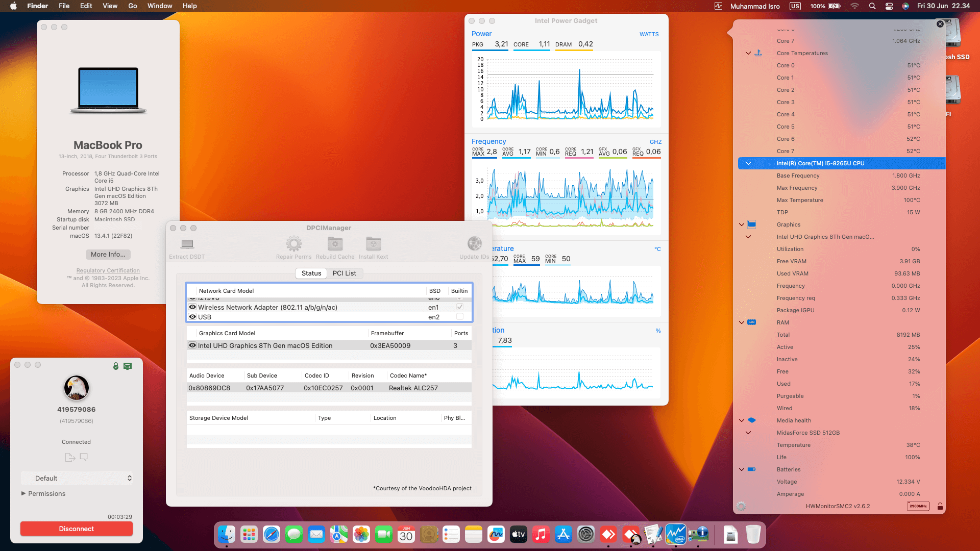
Task: Click the lock icon in HWMonitorSMC2 footer
Action: [940, 506]
